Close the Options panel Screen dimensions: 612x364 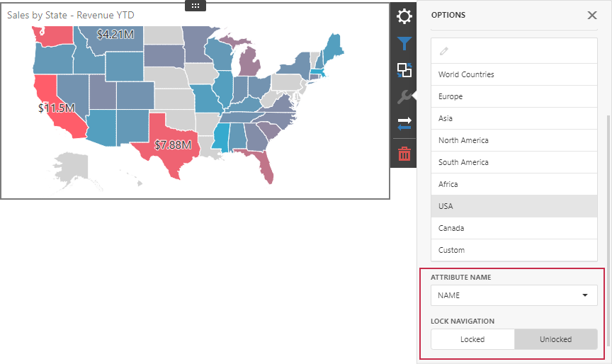(x=591, y=15)
